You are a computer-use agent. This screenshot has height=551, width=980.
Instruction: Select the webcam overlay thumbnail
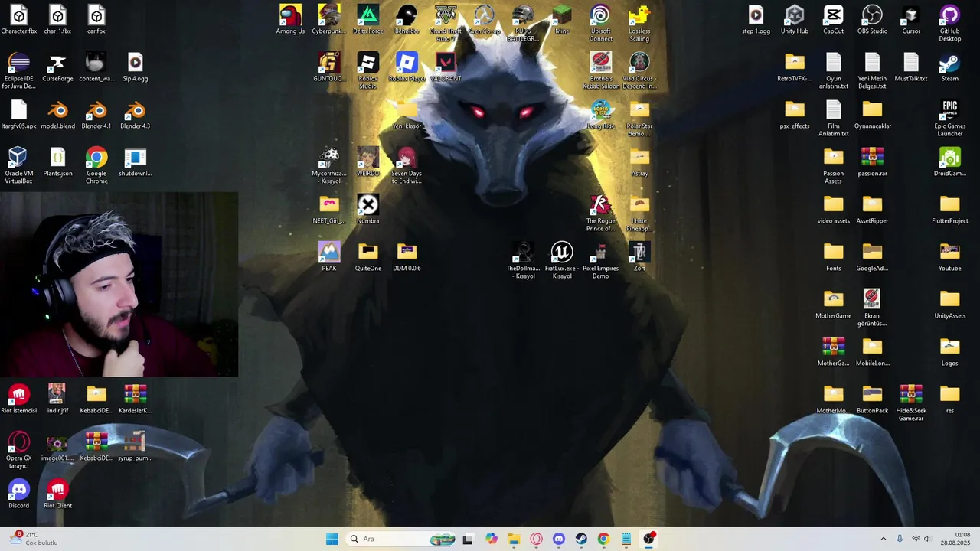119,284
